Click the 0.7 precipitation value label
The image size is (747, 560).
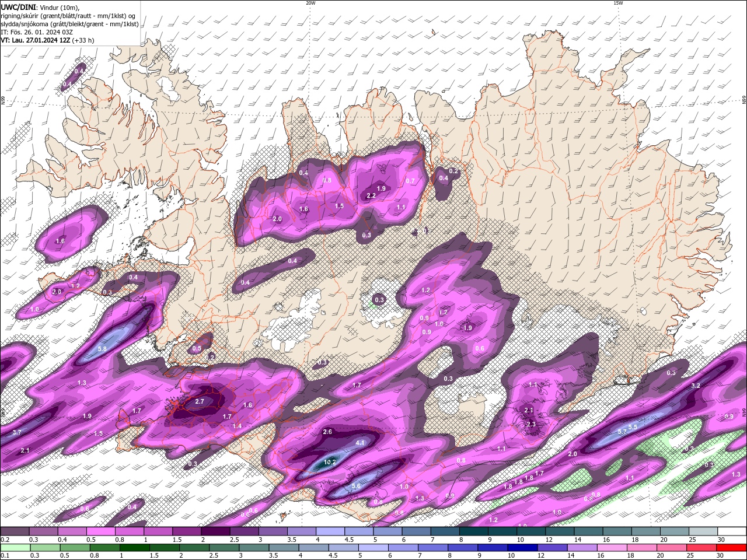410,181
